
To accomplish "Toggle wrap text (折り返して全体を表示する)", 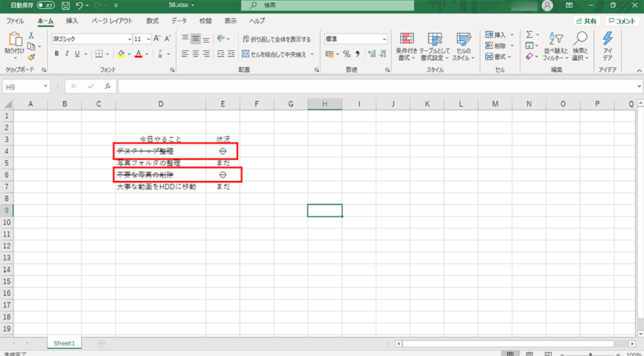I will (276, 39).
